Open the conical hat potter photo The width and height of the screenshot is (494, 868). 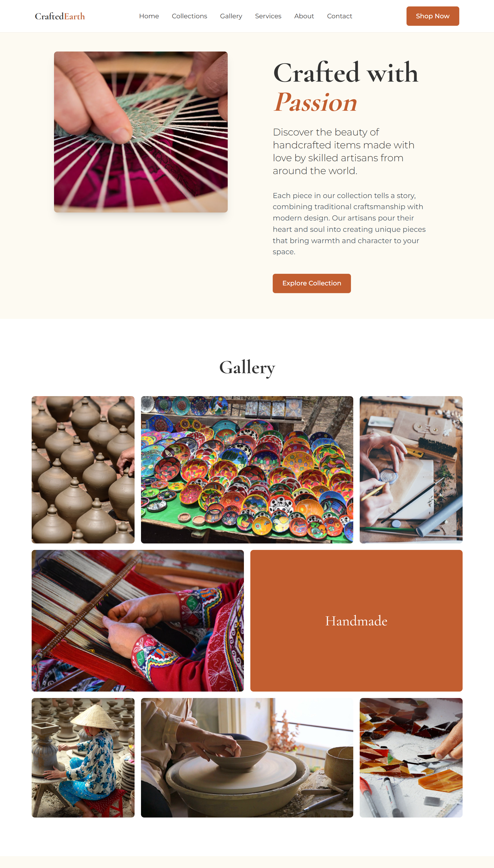(83, 757)
